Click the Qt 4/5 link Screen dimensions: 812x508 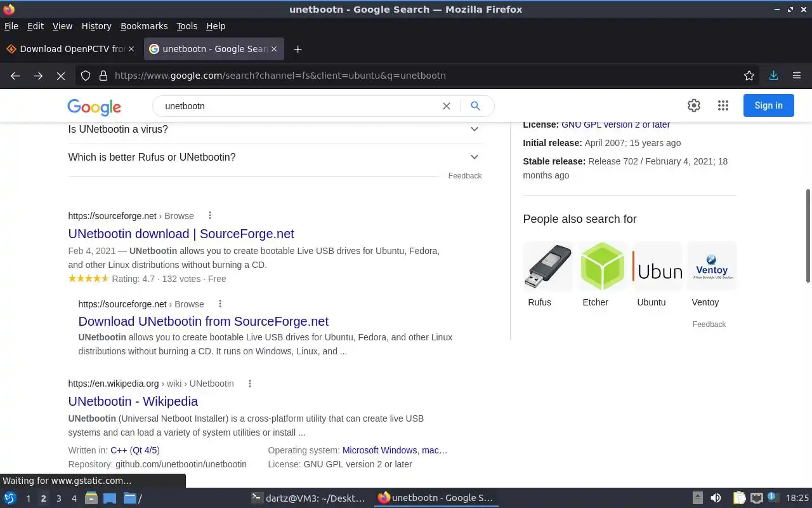(x=145, y=450)
